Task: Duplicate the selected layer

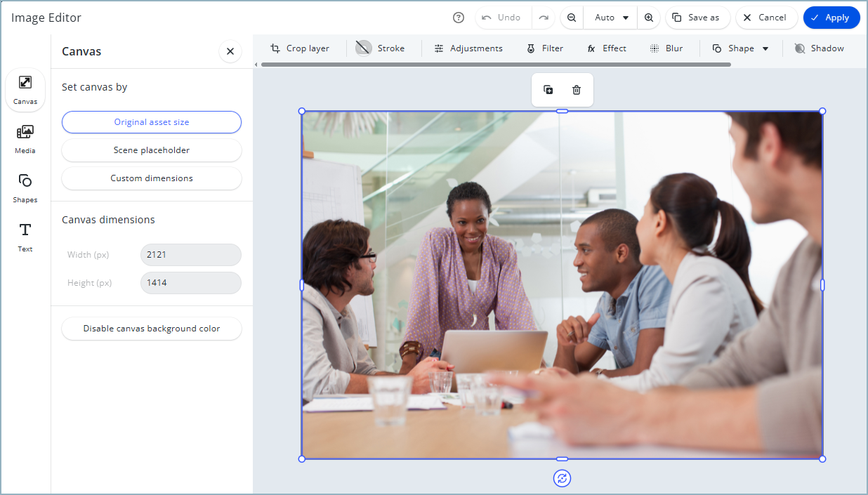Action: click(548, 90)
